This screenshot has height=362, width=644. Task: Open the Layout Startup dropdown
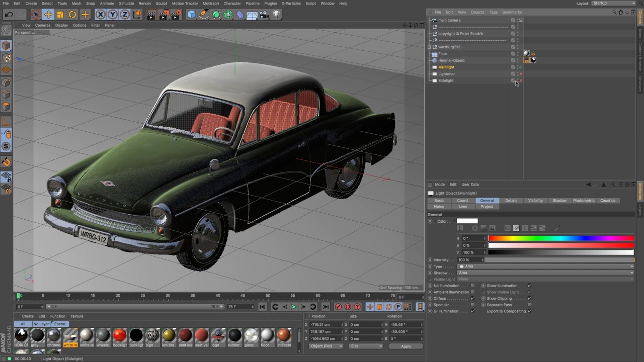tap(613, 4)
